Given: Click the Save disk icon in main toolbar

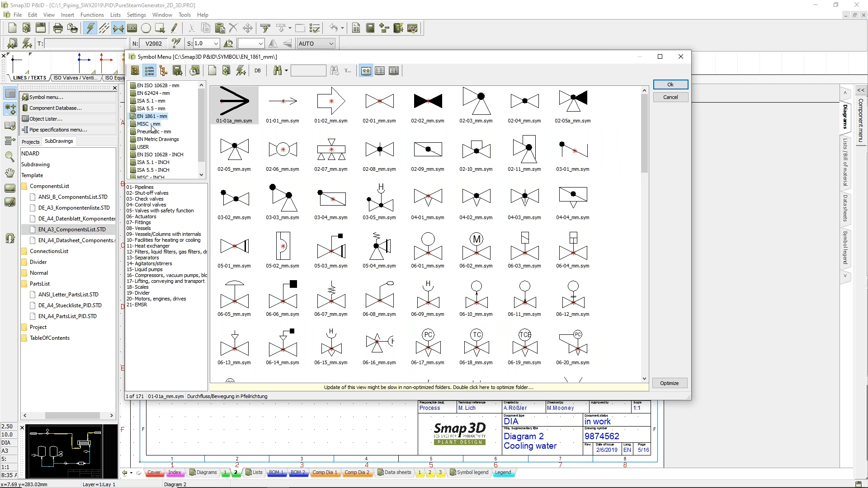Looking at the screenshot, I should [x=41, y=28].
